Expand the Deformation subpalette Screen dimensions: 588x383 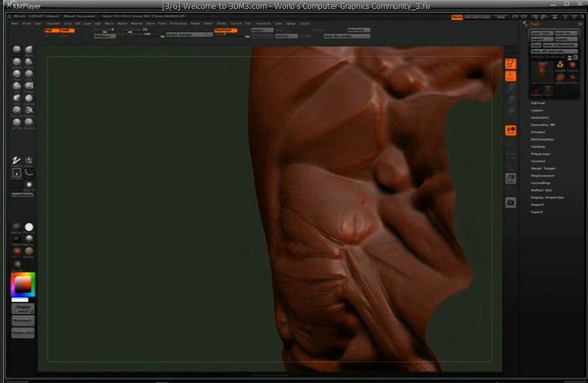542,139
